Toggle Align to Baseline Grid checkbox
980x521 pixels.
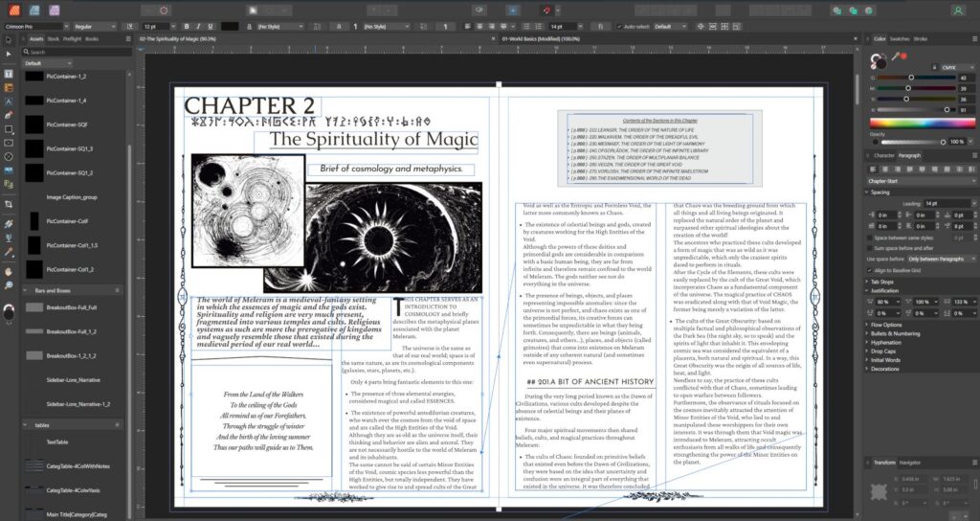[x=870, y=271]
